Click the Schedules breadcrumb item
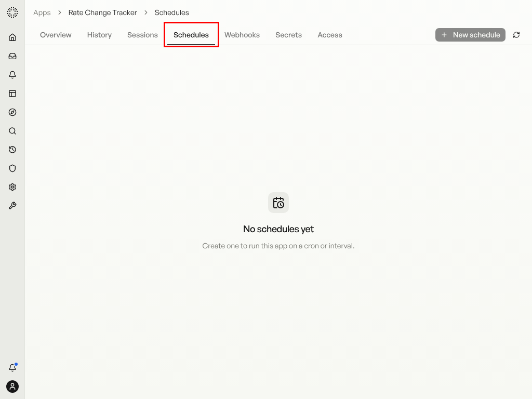The height and width of the screenshot is (399, 532). 171,12
